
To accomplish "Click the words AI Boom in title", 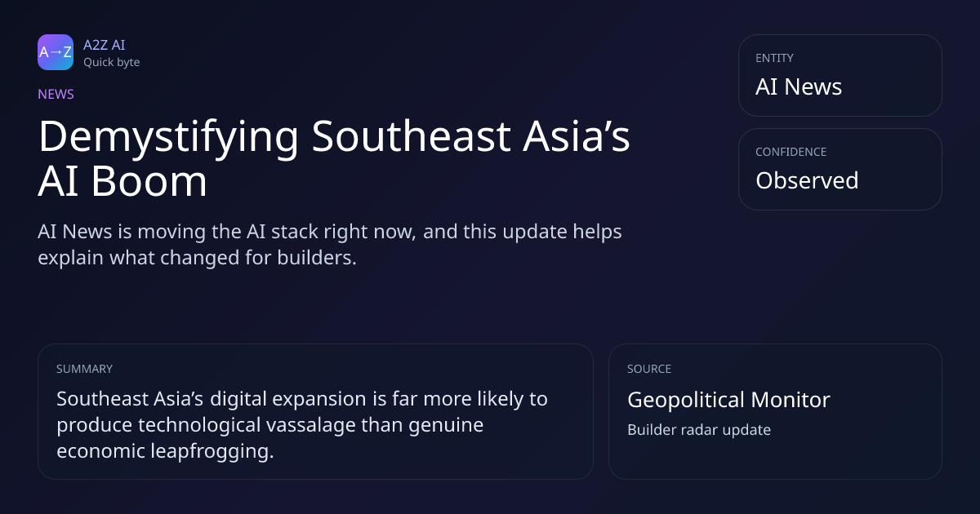I will tap(122, 181).
